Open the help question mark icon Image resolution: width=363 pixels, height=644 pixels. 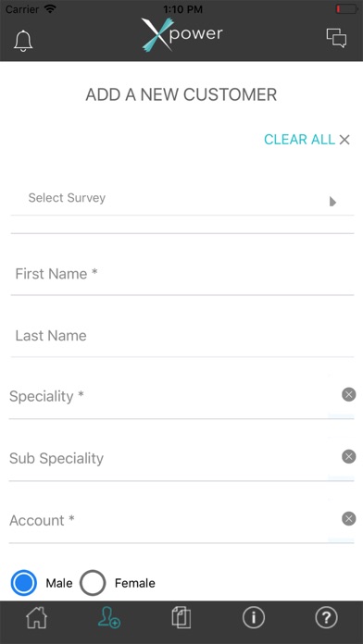click(326, 617)
